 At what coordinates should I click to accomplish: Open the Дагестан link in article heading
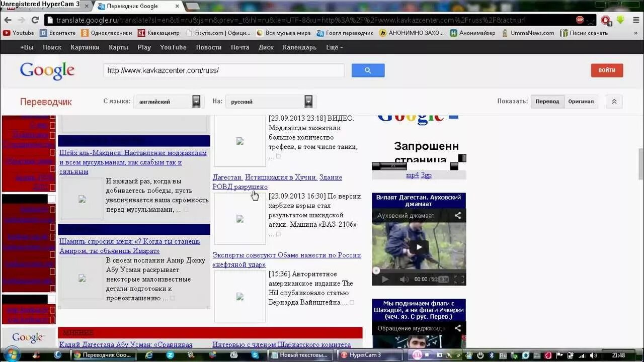pyautogui.click(x=228, y=177)
